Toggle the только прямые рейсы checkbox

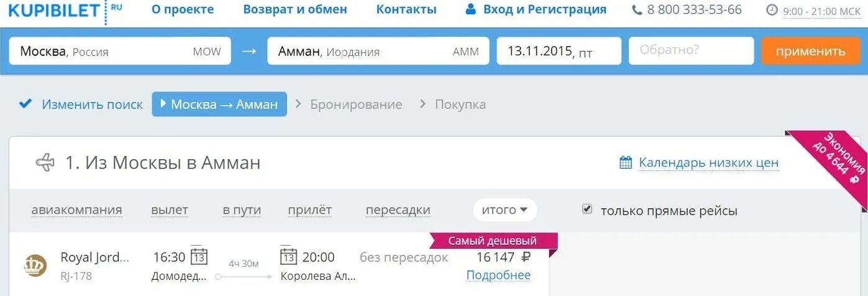[587, 210]
